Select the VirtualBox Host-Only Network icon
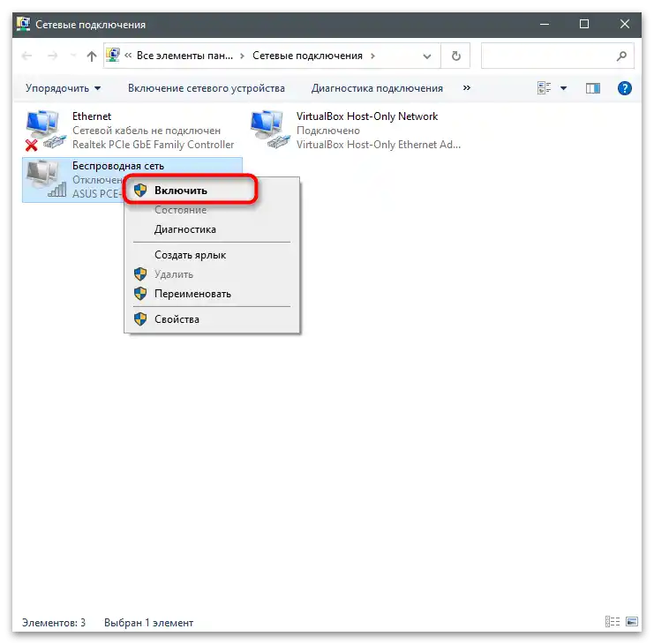Image resolution: width=654 pixels, height=644 pixels. coord(269,130)
